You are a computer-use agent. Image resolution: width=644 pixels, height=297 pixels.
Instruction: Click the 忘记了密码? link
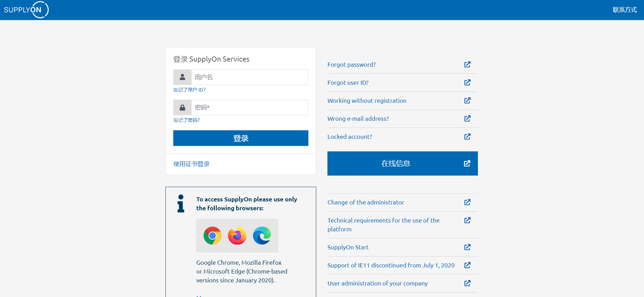(x=187, y=120)
